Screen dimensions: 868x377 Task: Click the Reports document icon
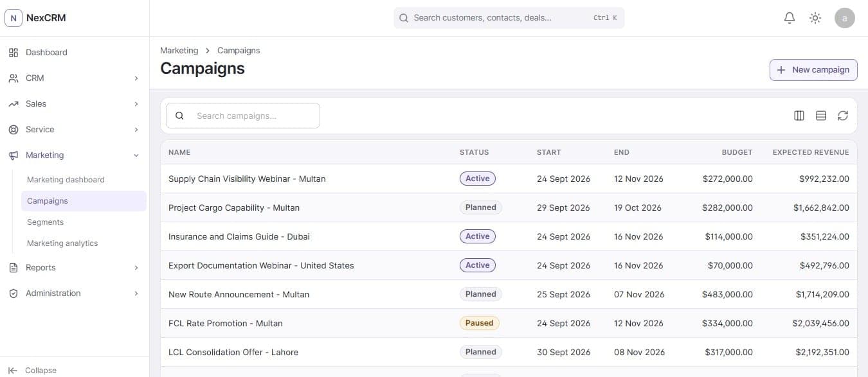point(14,268)
